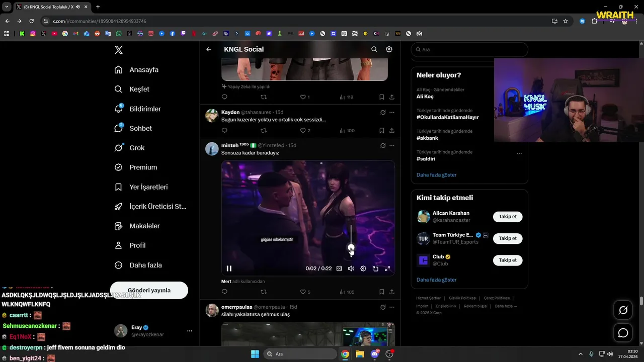This screenshot has width=644, height=362.
Task: Open more options on Kayden's post
Action: [x=392, y=112]
